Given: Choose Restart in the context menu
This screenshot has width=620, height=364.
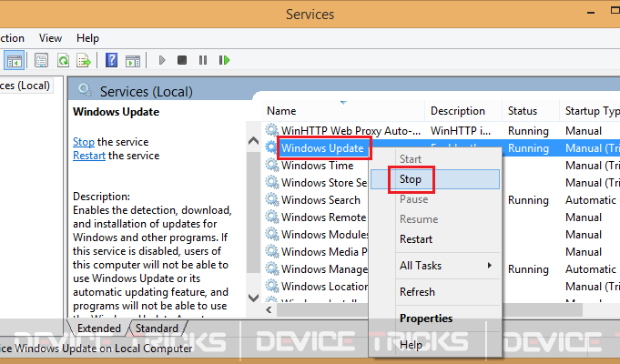Looking at the screenshot, I should click(x=435, y=239).
